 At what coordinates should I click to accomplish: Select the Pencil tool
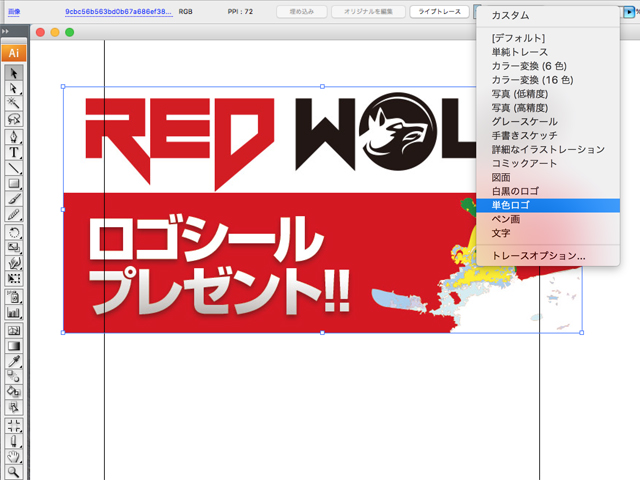(14, 214)
